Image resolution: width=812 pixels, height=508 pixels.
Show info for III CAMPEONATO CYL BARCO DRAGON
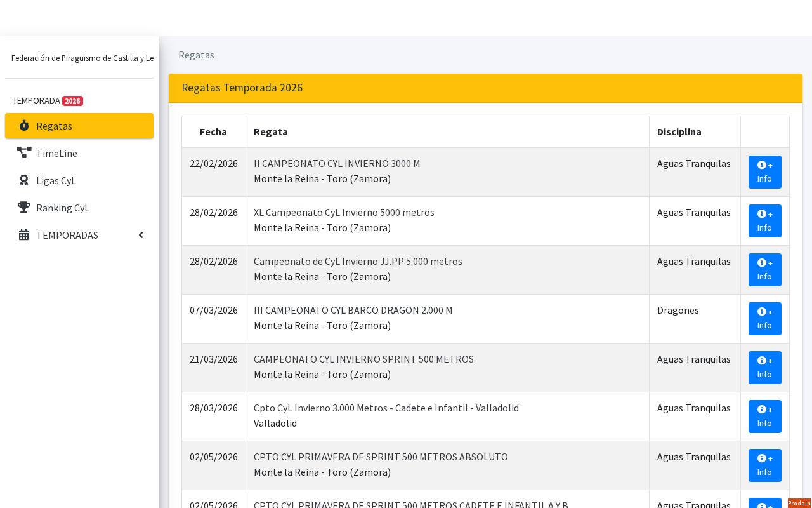(x=765, y=319)
